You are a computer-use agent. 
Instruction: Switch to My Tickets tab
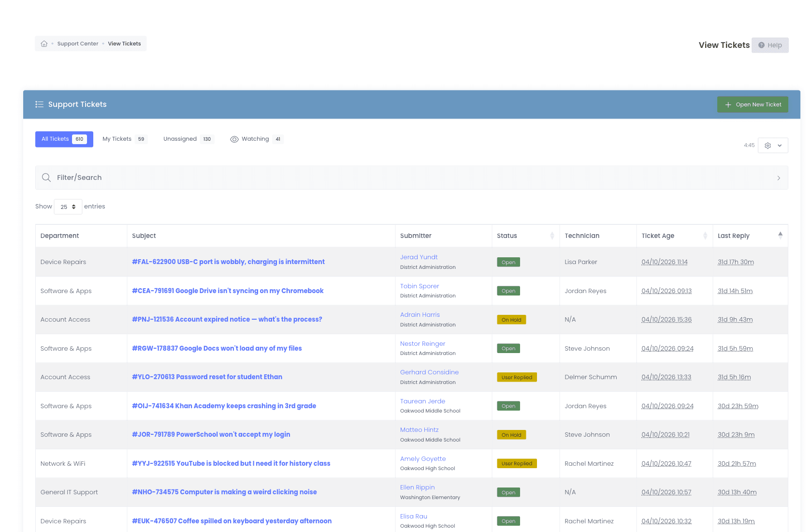tap(124, 139)
